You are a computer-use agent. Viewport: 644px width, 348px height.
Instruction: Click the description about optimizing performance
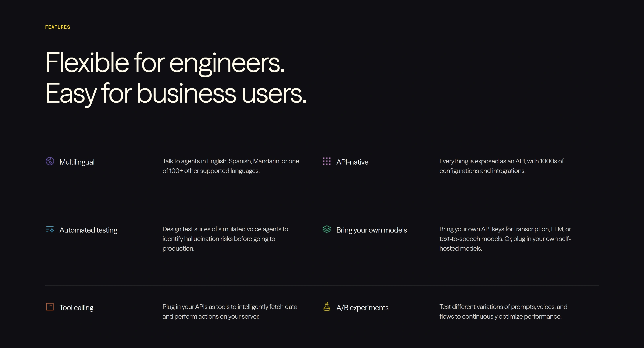click(x=503, y=312)
